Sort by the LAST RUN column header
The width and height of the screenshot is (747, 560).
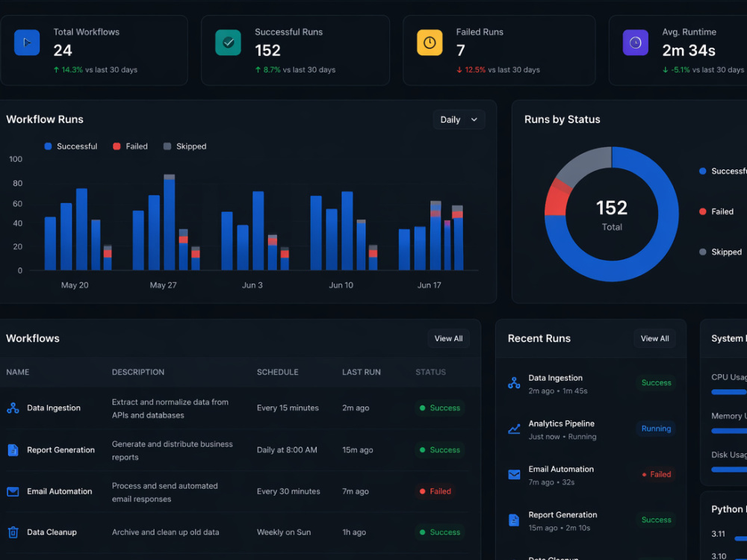(x=361, y=372)
